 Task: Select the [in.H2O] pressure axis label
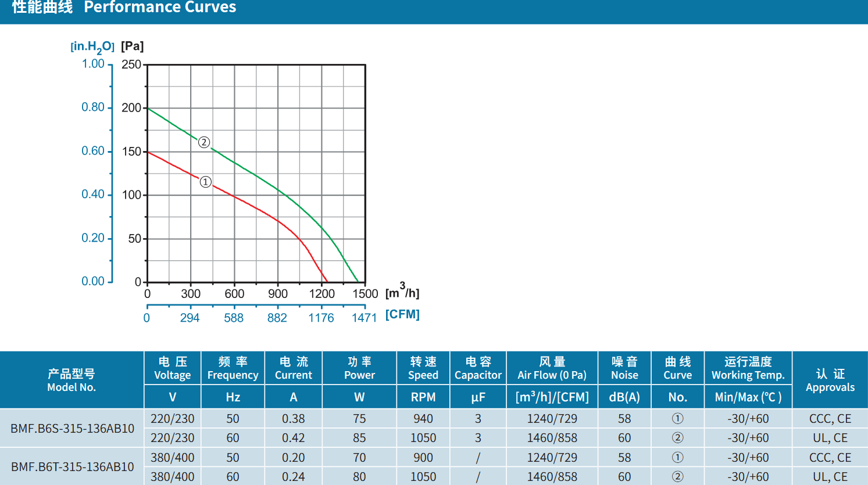92,47
